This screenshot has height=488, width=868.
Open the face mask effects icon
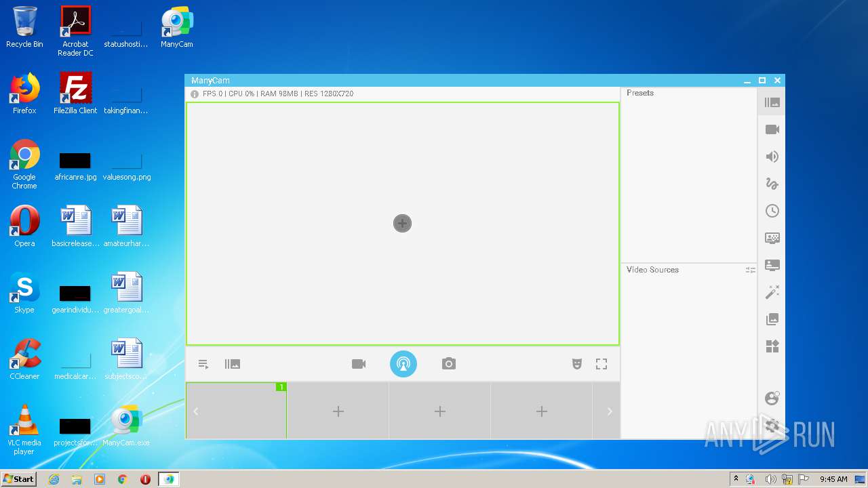point(577,364)
